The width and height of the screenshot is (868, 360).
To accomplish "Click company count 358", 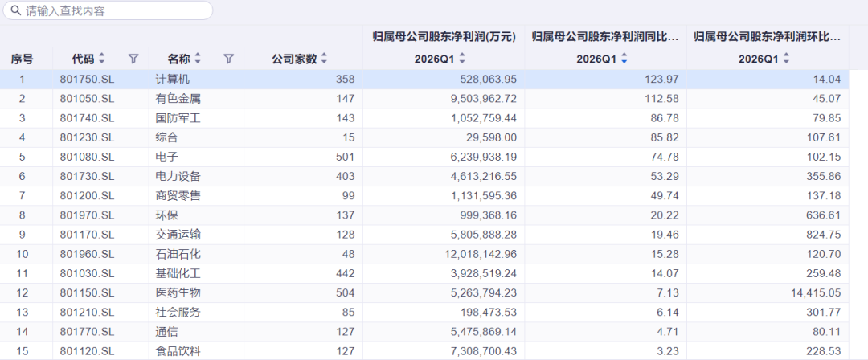I will point(345,80).
